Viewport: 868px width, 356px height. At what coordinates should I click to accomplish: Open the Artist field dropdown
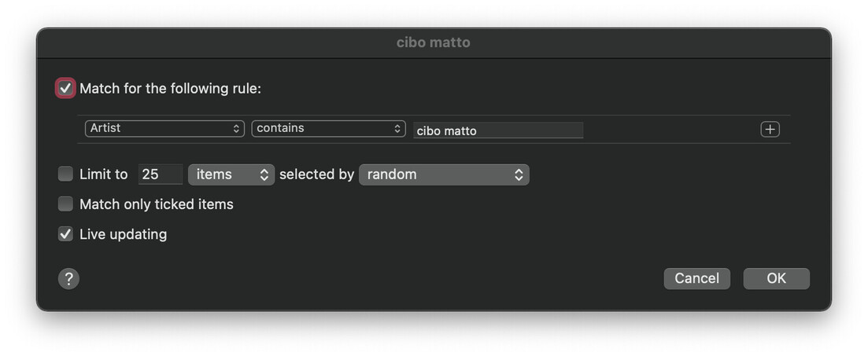164,128
